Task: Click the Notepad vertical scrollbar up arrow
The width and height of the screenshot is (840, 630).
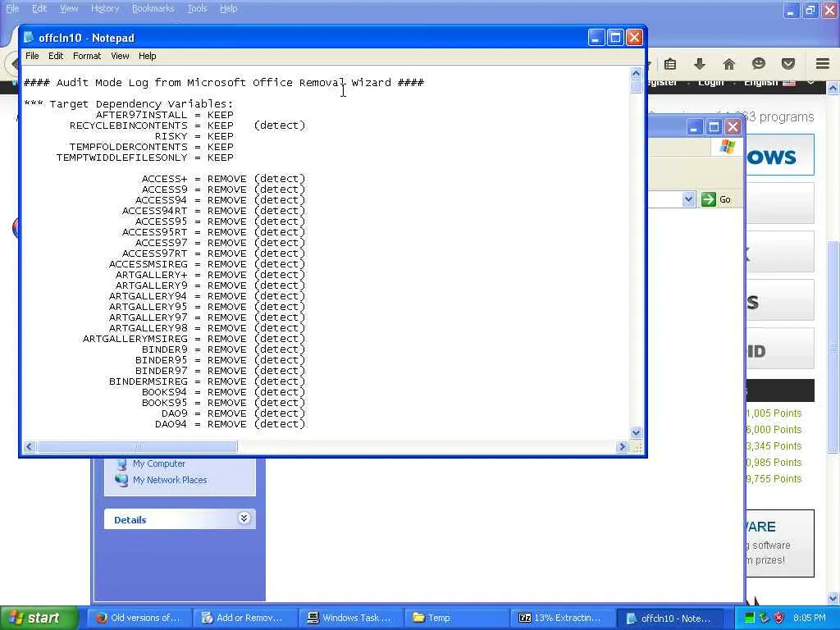Action: 636,73
